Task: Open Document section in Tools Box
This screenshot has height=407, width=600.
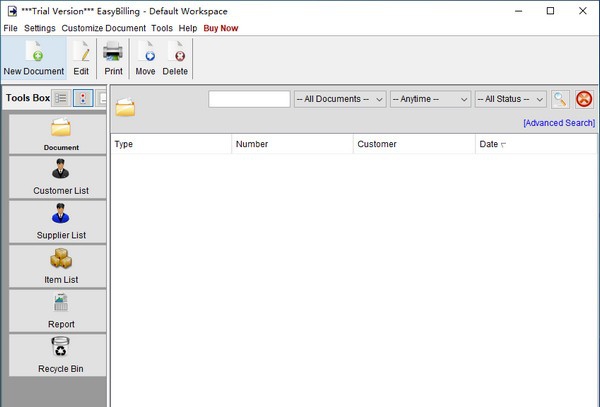Action: (x=57, y=134)
